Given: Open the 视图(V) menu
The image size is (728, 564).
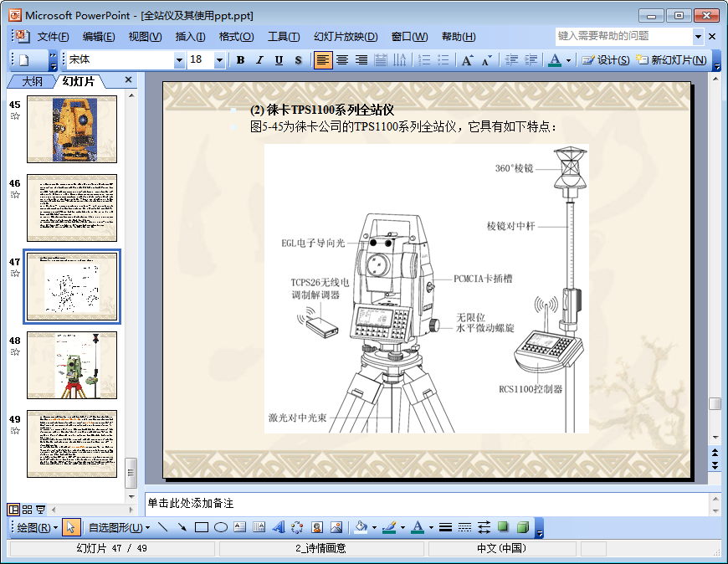Looking at the screenshot, I should point(145,37).
